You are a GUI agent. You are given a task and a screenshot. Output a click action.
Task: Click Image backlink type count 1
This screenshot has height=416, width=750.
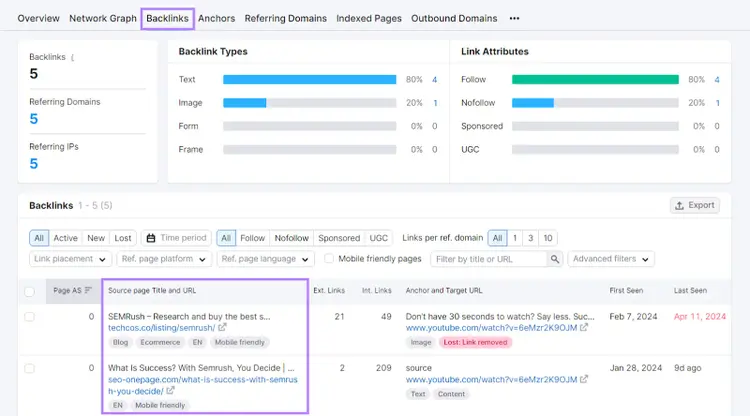tap(435, 103)
